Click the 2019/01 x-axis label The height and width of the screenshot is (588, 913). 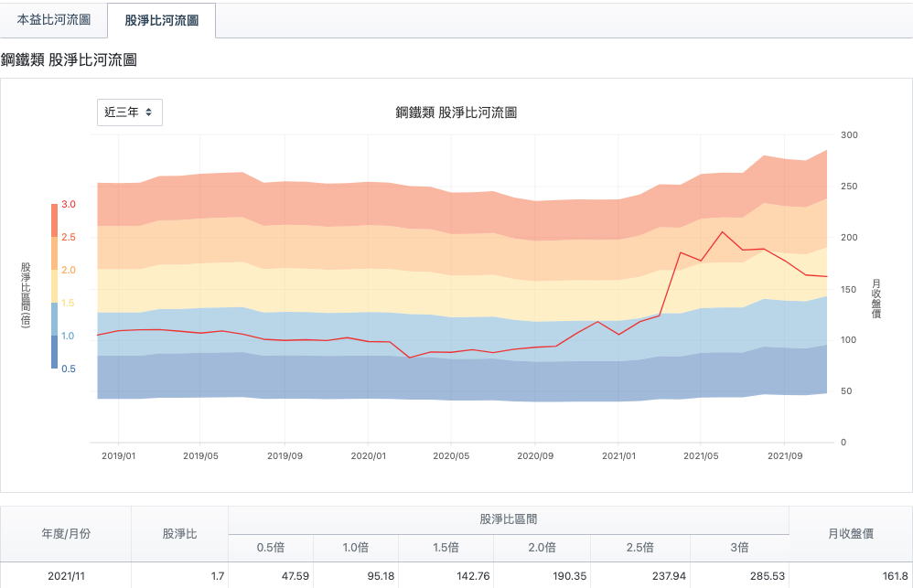pos(118,455)
